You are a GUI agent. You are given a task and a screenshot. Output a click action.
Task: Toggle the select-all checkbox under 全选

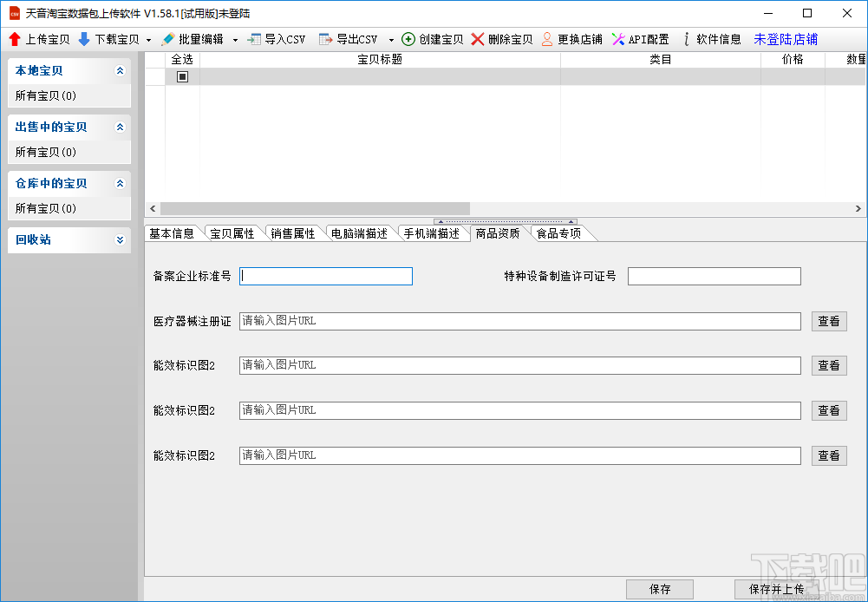click(182, 76)
